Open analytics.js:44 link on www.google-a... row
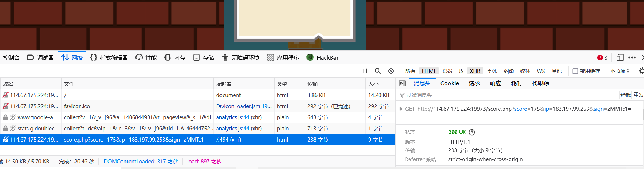The width and height of the screenshot is (644, 169). pyautogui.click(x=233, y=117)
